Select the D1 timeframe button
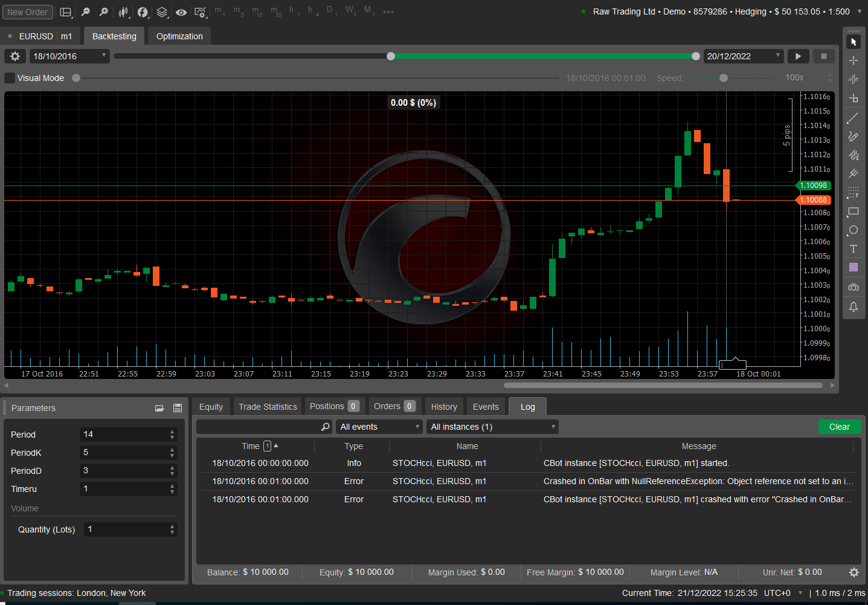Image resolution: width=868 pixels, height=605 pixels. pos(331,11)
